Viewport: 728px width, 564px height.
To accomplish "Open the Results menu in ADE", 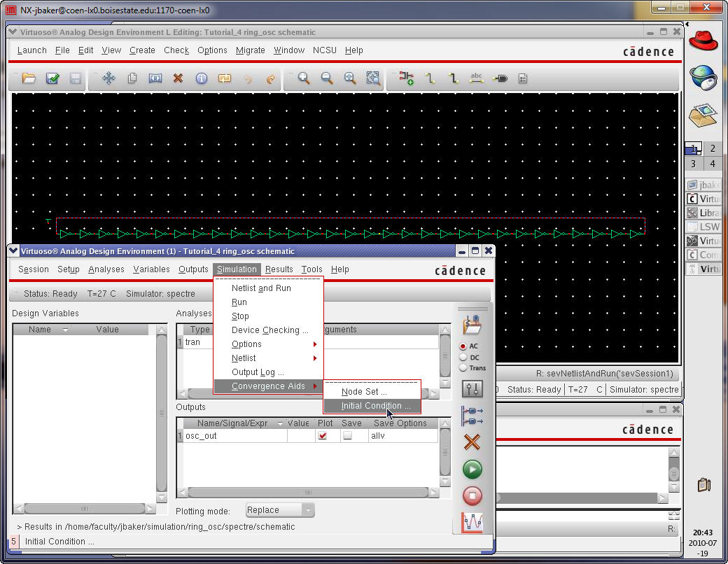I will 279,269.
